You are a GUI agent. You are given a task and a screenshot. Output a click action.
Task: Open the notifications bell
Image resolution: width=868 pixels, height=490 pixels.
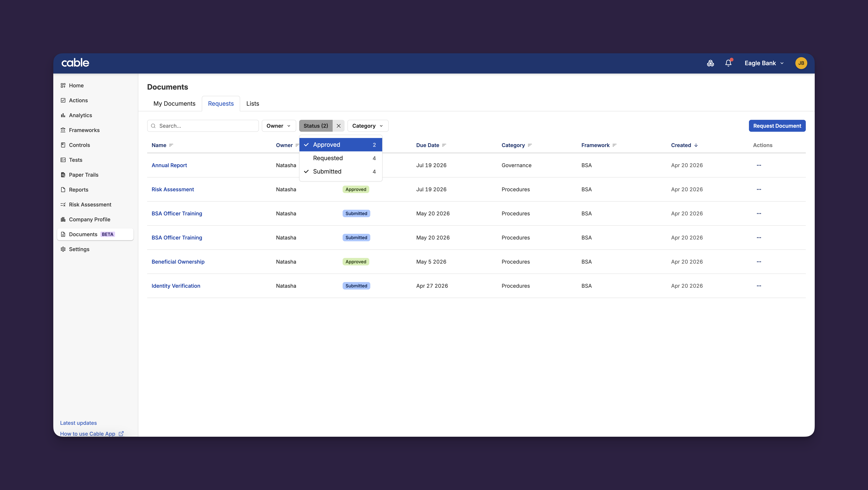click(729, 63)
